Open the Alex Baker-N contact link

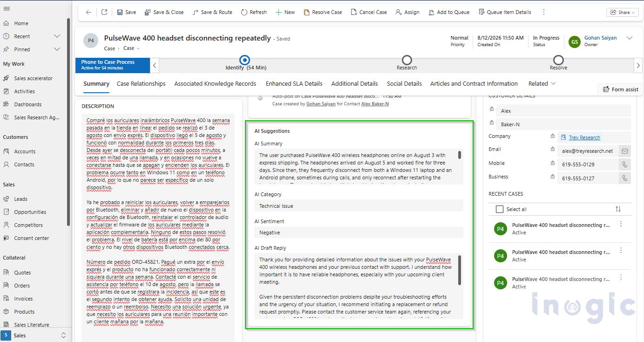click(x=375, y=104)
